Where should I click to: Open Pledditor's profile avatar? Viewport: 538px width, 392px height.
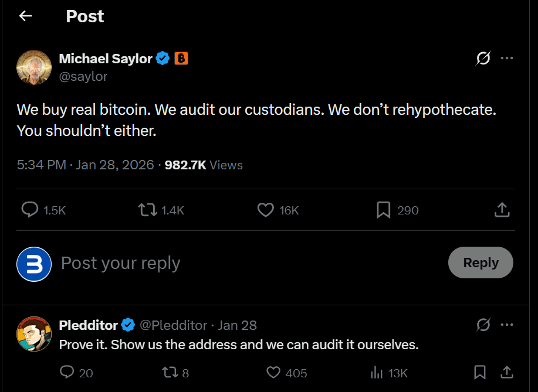point(34,333)
